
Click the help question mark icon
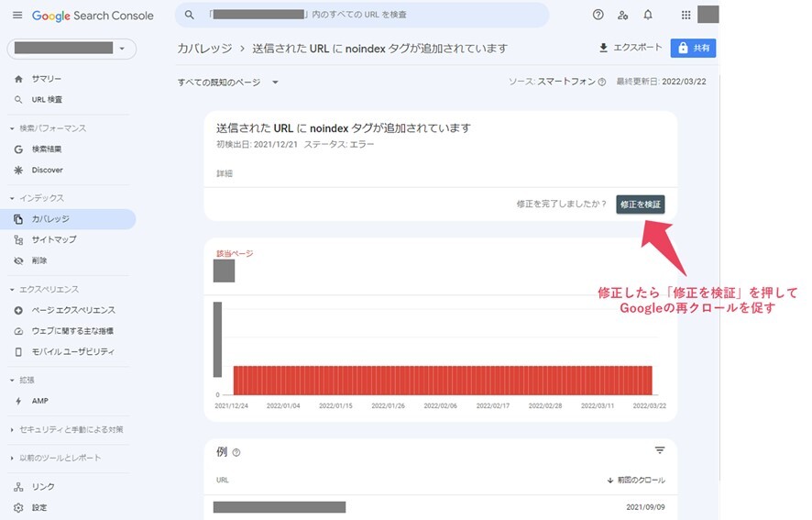598,15
